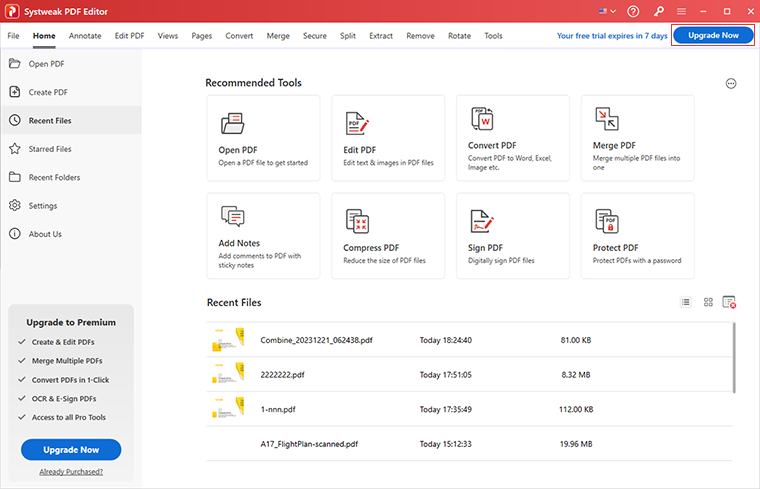Click Upgrade Now button in top bar
This screenshot has width=760, height=489.
[713, 35]
